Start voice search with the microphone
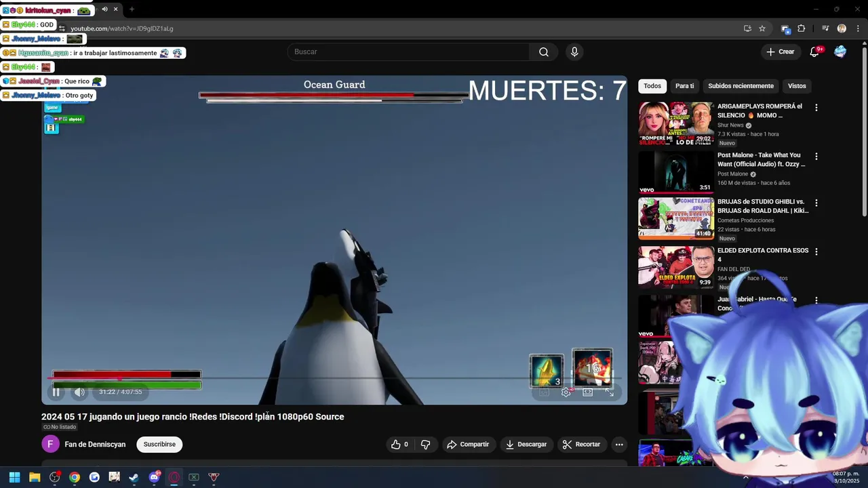 point(574,52)
